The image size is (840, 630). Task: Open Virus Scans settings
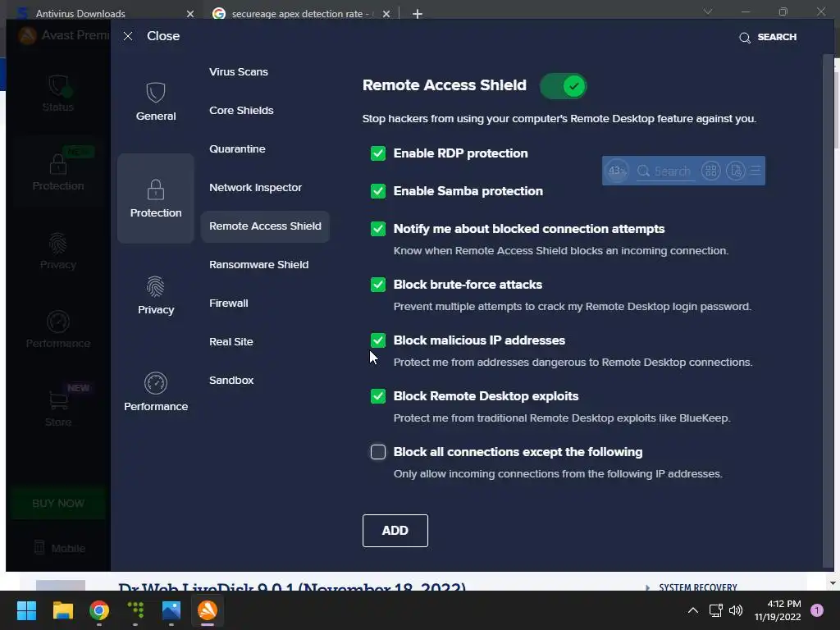[239, 72]
